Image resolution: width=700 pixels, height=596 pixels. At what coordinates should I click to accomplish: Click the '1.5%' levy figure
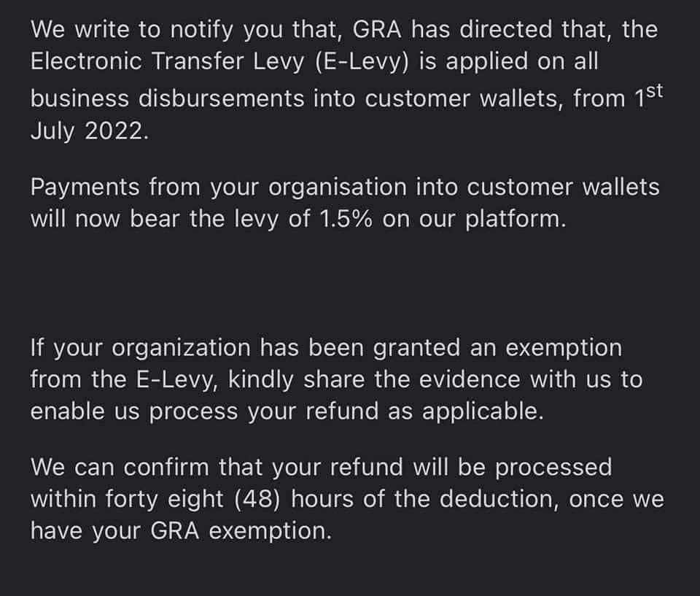[x=346, y=219]
